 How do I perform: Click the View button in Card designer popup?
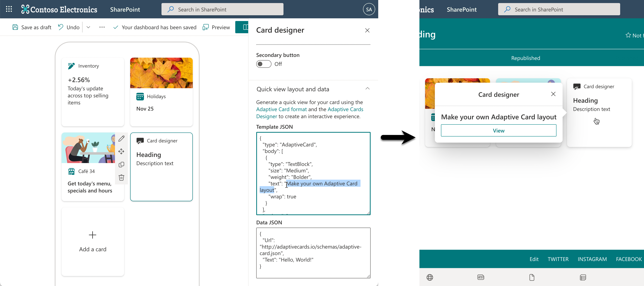click(x=499, y=130)
